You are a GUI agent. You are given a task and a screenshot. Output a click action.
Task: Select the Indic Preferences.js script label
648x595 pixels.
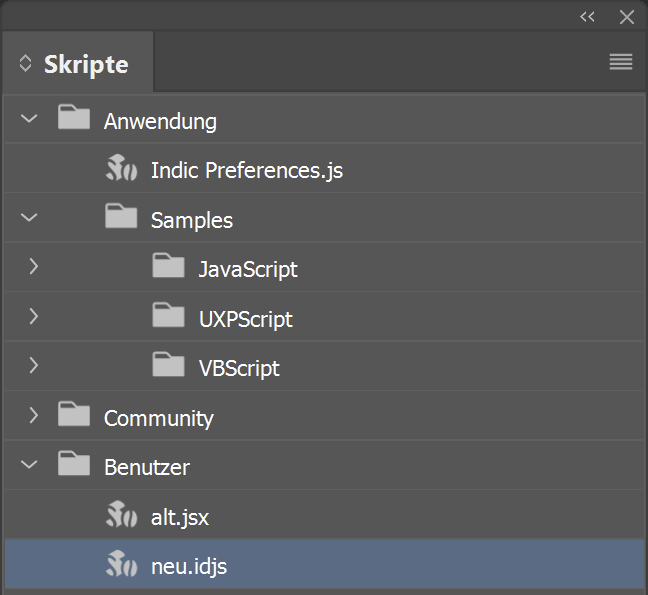tap(247, 170)
